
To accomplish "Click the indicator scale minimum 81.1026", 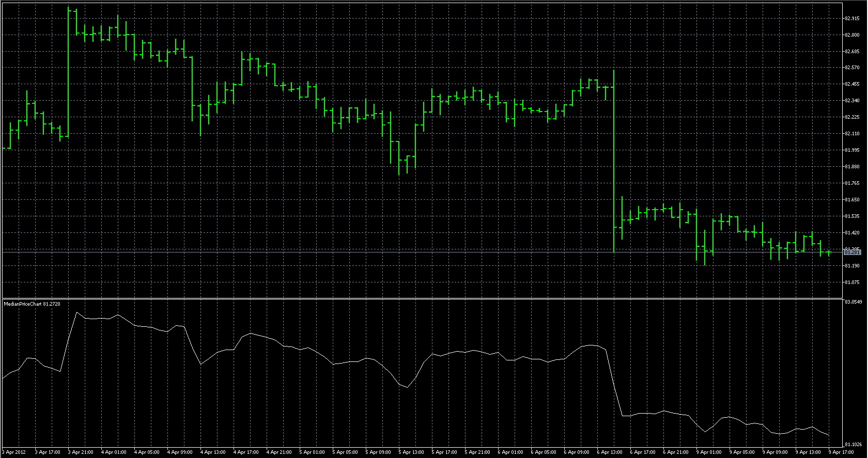I will tap(854, 445).
